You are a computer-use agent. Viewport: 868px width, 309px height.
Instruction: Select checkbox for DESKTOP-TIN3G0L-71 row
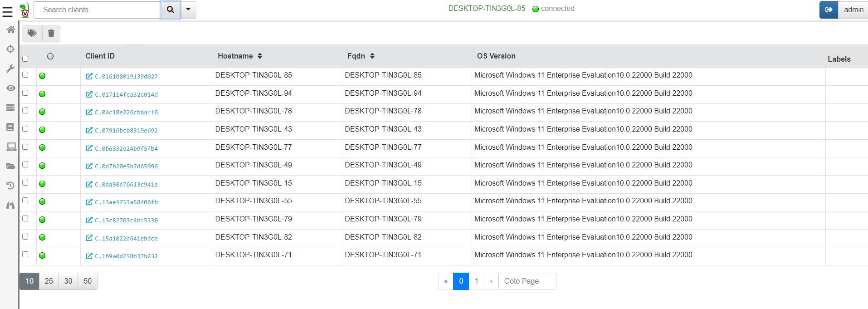25,255
